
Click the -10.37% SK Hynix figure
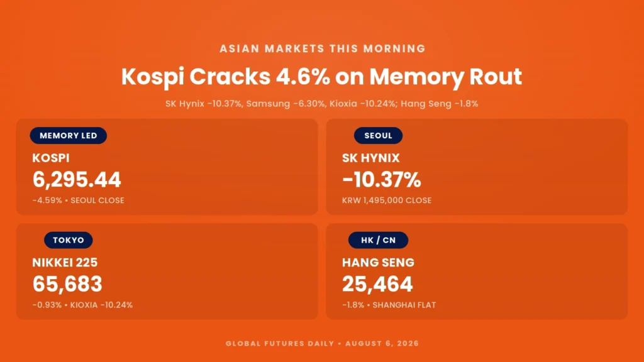coord(382,180)
